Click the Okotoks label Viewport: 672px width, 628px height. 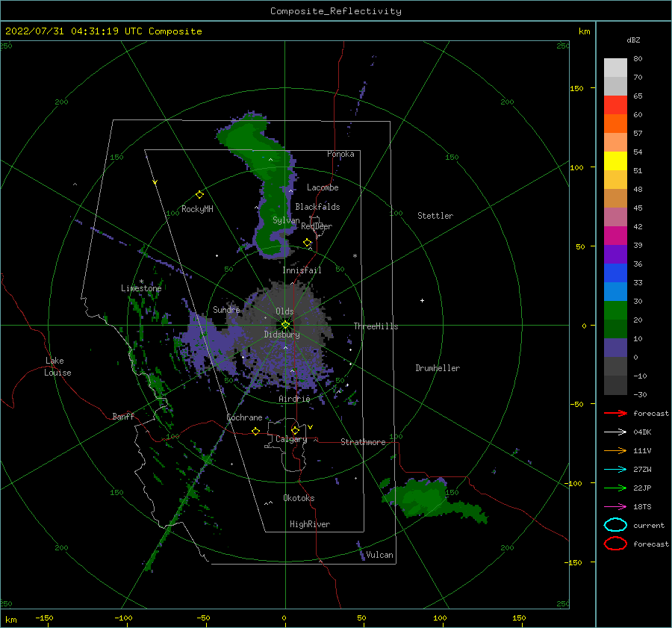point(299,498)
